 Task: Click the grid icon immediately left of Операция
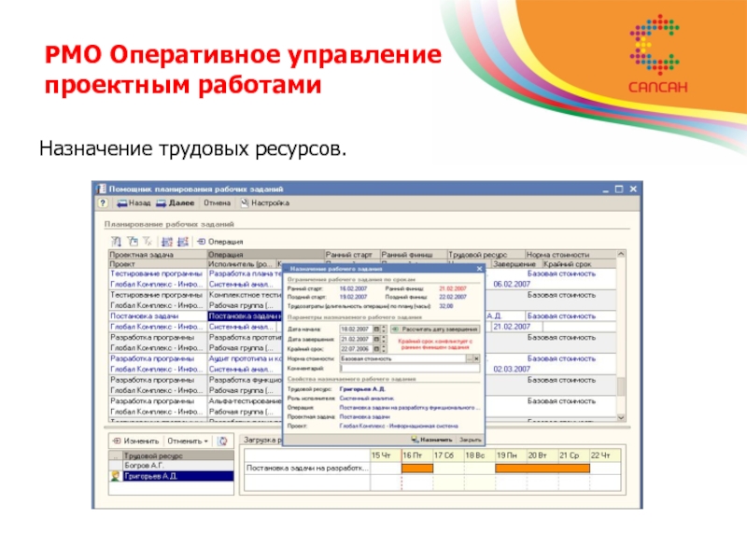pyautogui.click(x=183, y=242)
